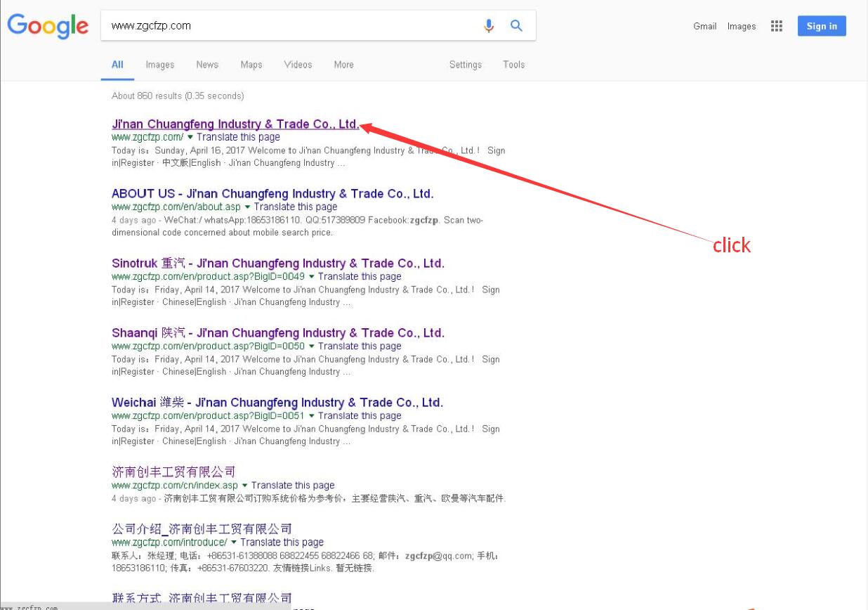Open the Google apps grid
Screen dimensions: 868x610
[x=777, y=26]
